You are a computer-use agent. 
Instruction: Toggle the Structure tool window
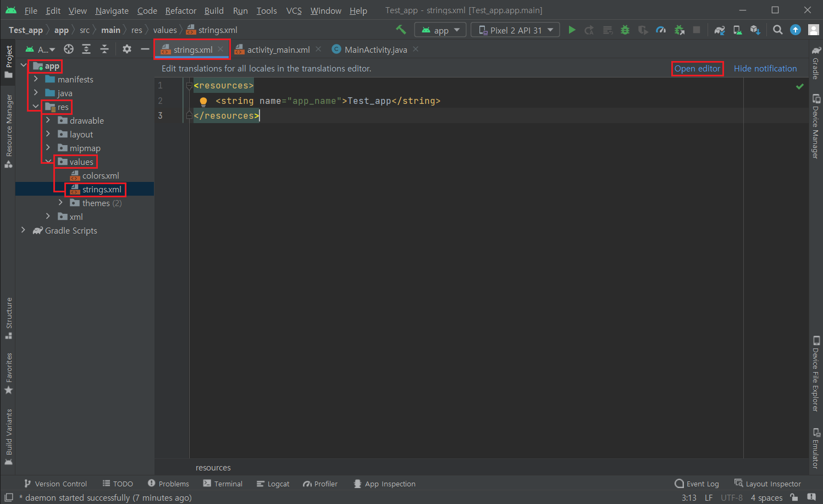click(x=8, y=318)
